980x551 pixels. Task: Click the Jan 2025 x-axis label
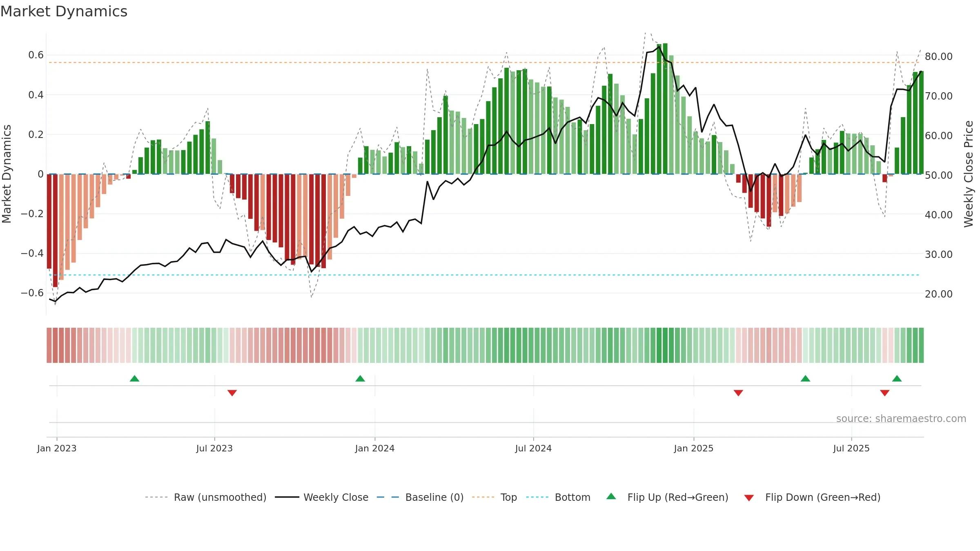694,448
